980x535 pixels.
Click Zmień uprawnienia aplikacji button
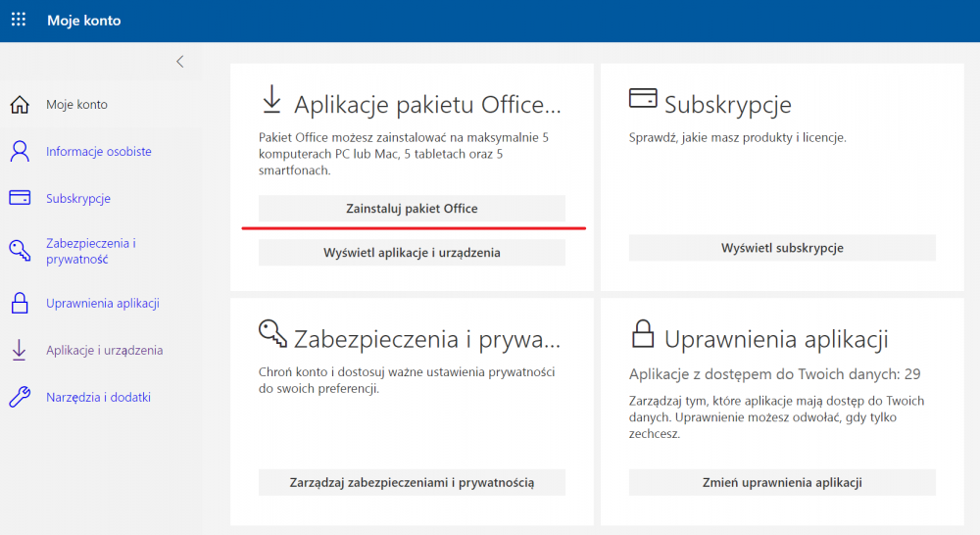coord(782,482)
